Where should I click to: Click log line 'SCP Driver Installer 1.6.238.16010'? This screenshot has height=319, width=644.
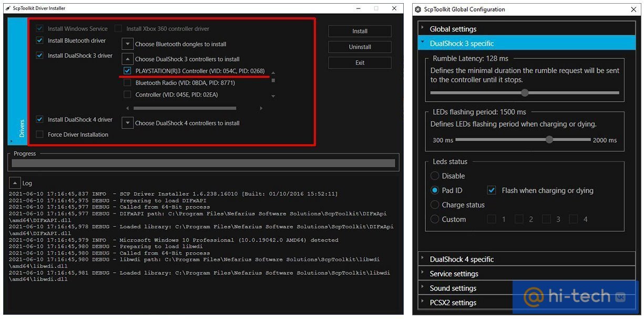(x=173, y=194)
